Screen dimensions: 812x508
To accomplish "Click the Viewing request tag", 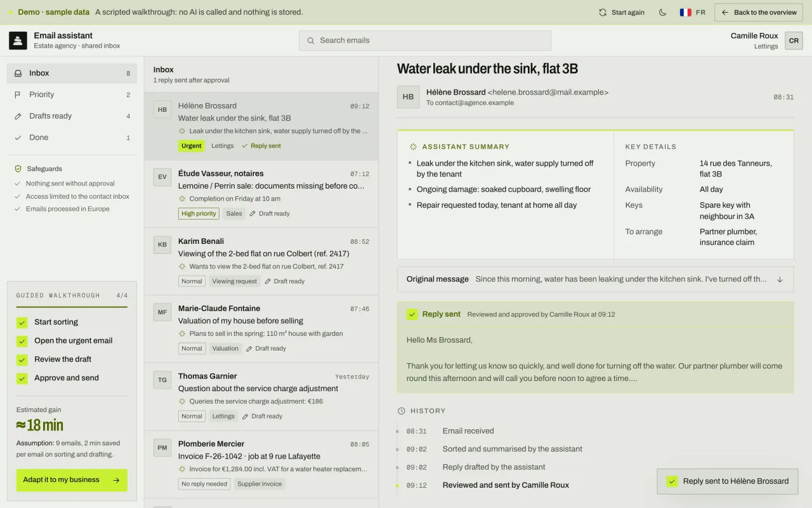I will 235,281.
